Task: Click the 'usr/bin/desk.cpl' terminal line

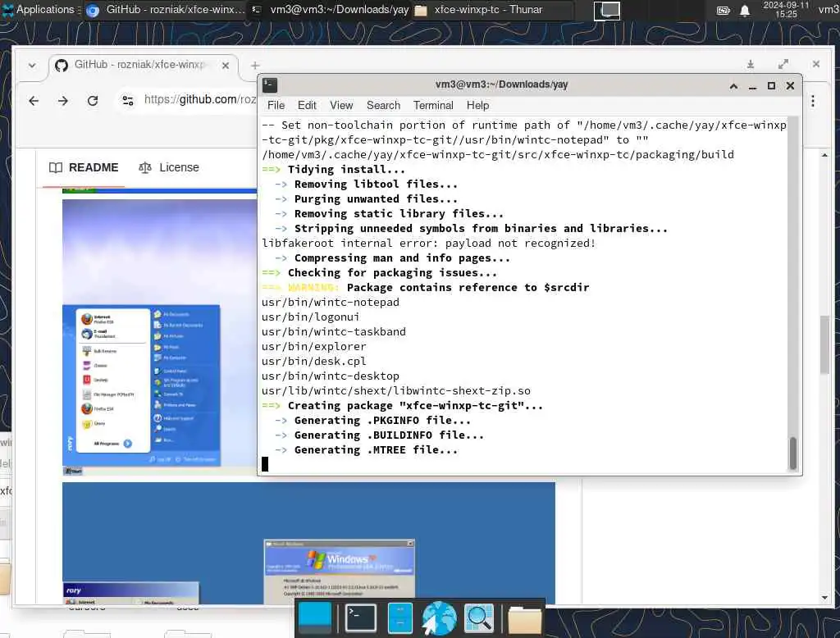Action: pyautogui.click(x=314, y=361)
